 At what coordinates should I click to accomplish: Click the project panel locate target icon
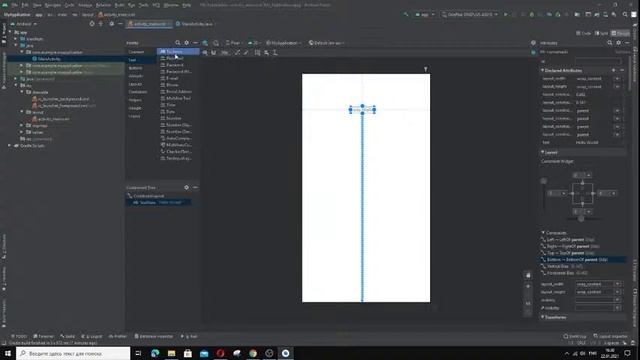click(92, 24)
